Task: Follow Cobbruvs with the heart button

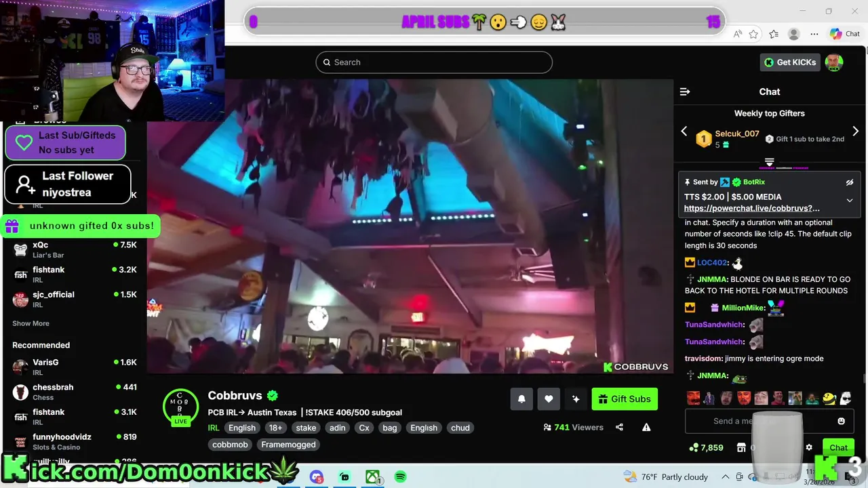Action: pyautogui.click(x=549, y=399)
